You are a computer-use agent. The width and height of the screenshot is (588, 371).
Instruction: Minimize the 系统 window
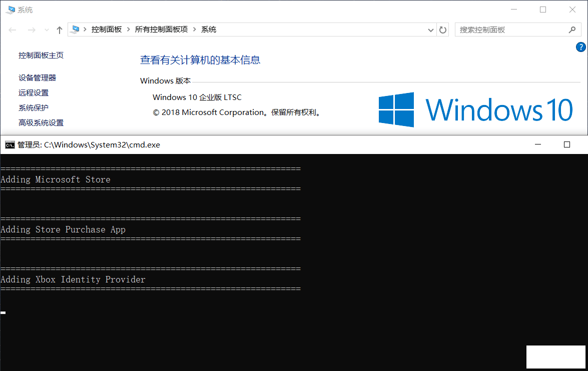pyautogui.click(x=514, y=9)
